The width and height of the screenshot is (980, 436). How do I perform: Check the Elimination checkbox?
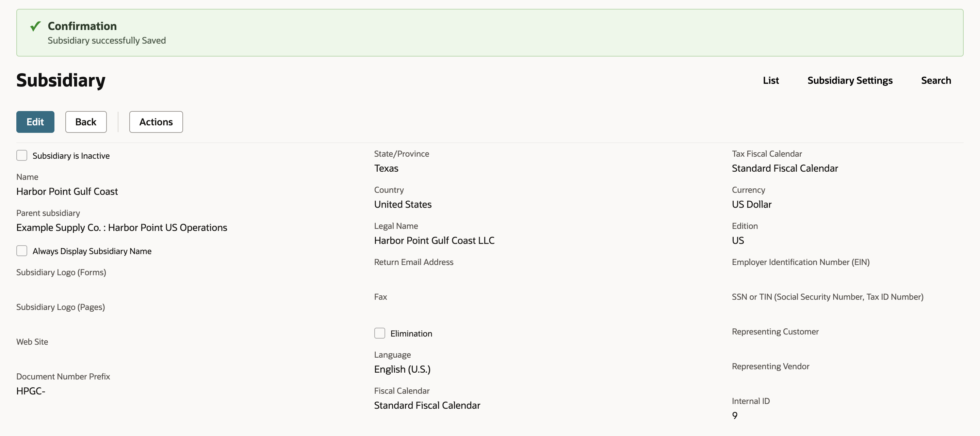379,333
